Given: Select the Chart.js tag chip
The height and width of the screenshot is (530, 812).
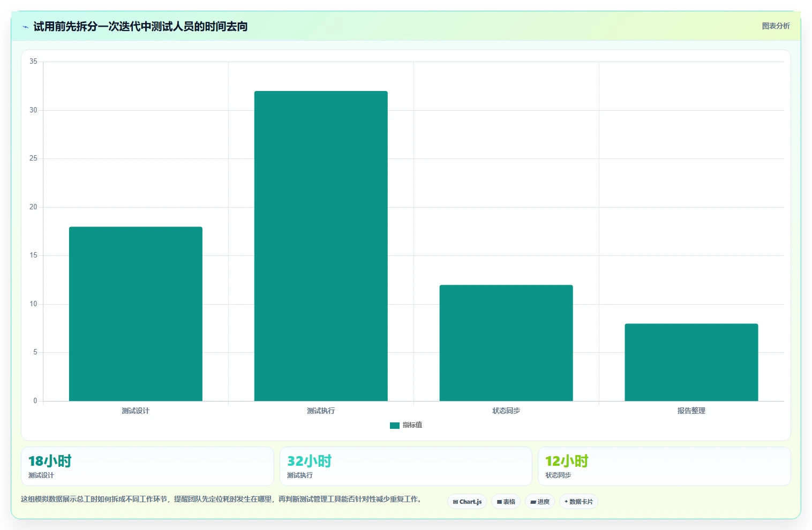Looking at the screenshot, I should click(x=467, y=502).
